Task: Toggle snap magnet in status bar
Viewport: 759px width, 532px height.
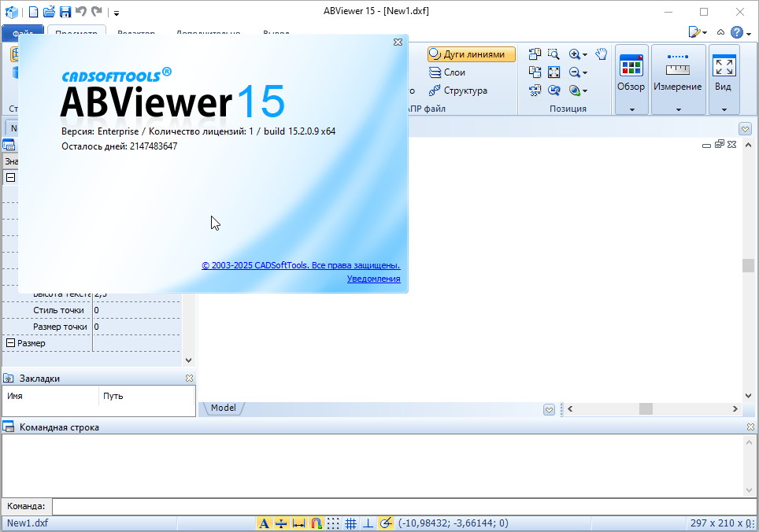Action: point(316,523)
